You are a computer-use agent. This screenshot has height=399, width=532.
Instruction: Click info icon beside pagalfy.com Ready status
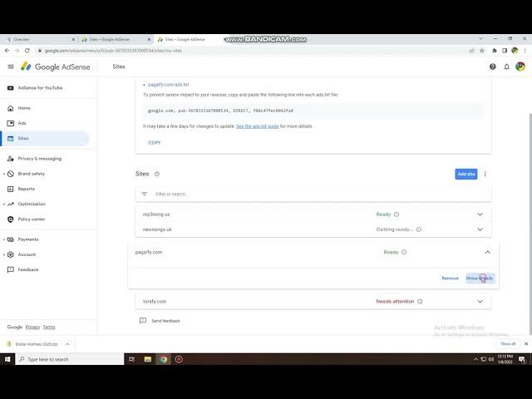404,252
